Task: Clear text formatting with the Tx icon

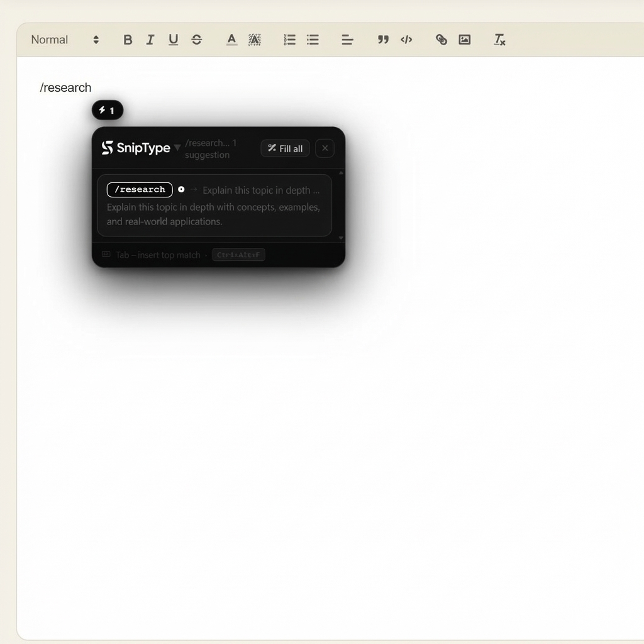Action: coord(499,40)
